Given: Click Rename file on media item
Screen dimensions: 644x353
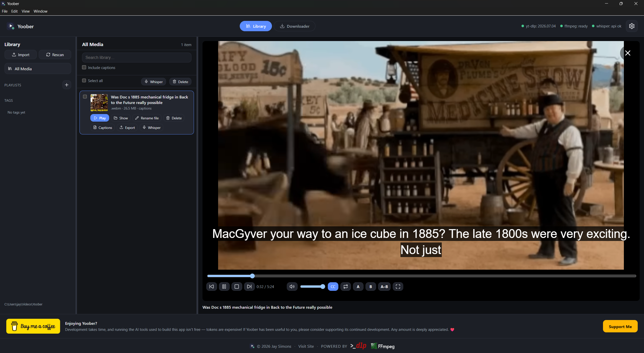Looking at the screenshot, I should 147,118.
